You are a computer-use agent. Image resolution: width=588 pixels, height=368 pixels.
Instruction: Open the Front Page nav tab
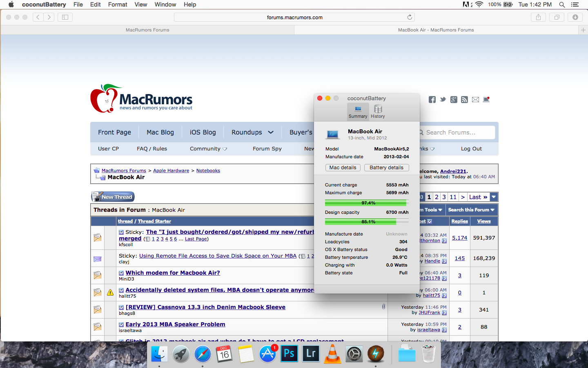tap(114, 132)
